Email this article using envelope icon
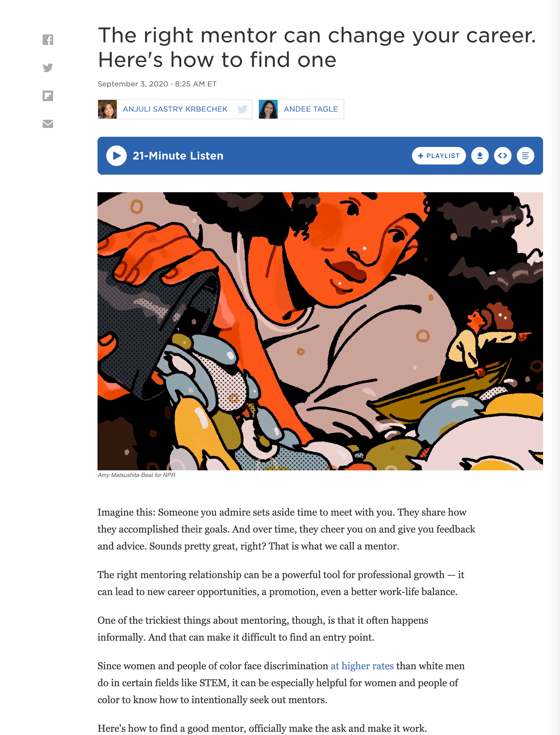Image resolution: width=560 pixels, height=735 pixels. pos(48,124)
